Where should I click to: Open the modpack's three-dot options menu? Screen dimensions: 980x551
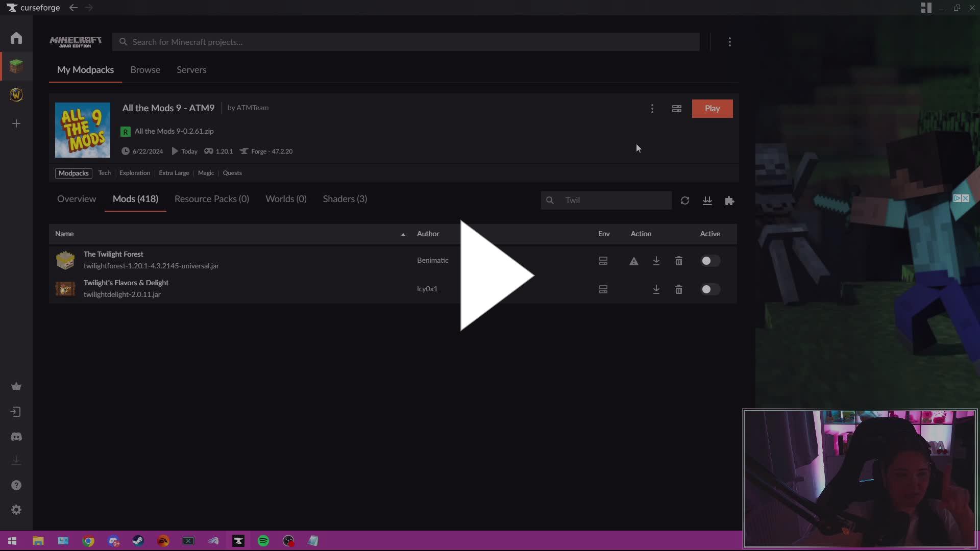coord(652,108)
